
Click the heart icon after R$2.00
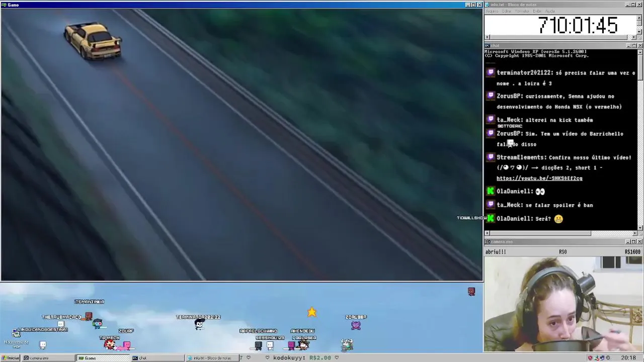[337, 358]
